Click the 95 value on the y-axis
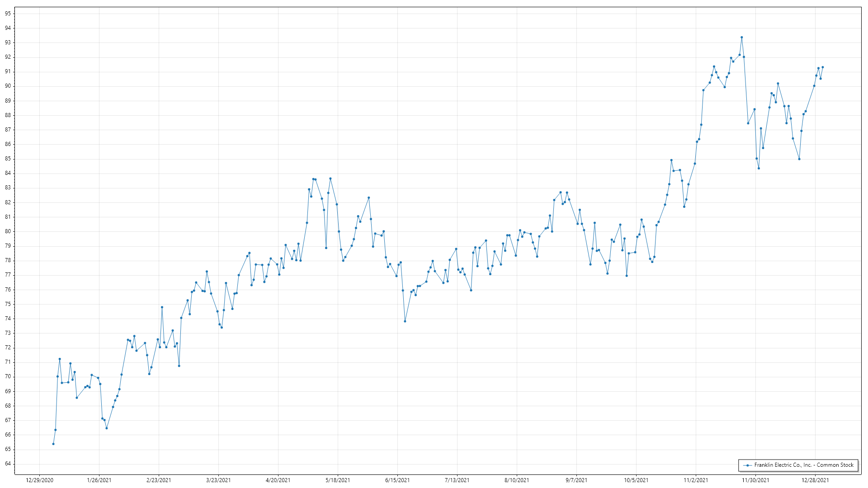Viewport: 868px width, 488px height. (x=8, y=14)
